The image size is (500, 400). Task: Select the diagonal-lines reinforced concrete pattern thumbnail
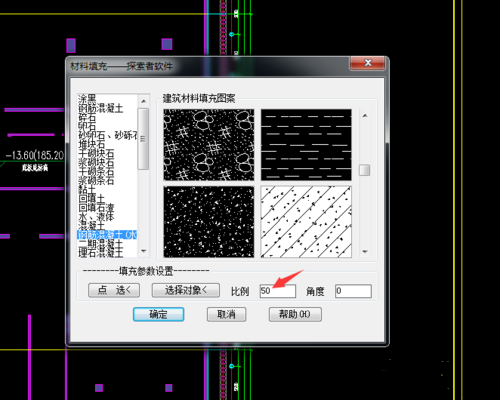click(x=306, y=222)
